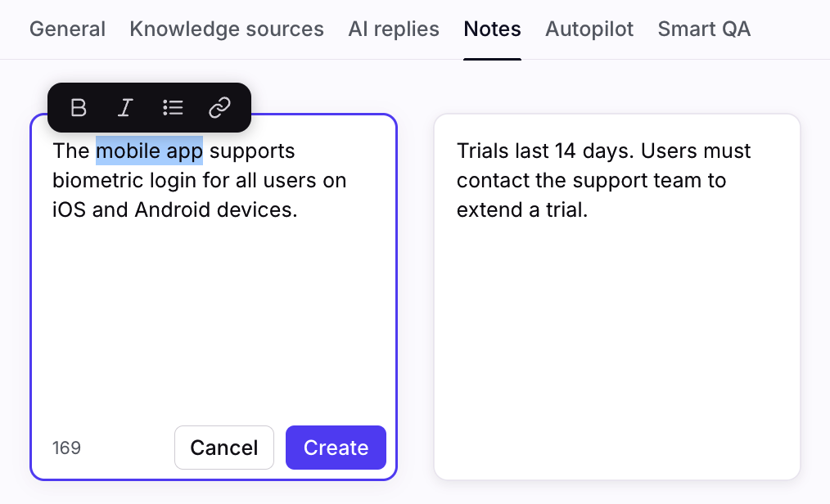Go to the AI replies tab

[394, 29]
